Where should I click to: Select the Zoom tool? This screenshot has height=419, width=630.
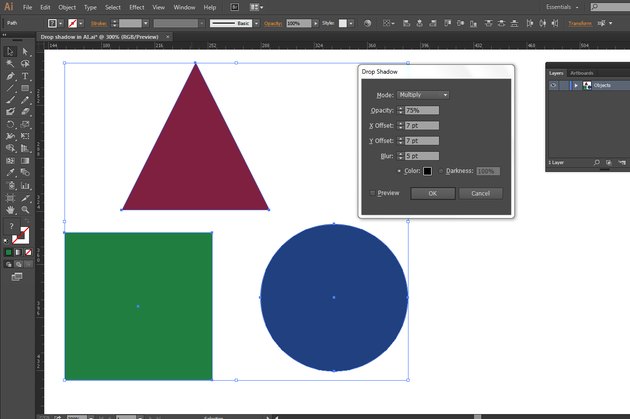click(25, 210)
